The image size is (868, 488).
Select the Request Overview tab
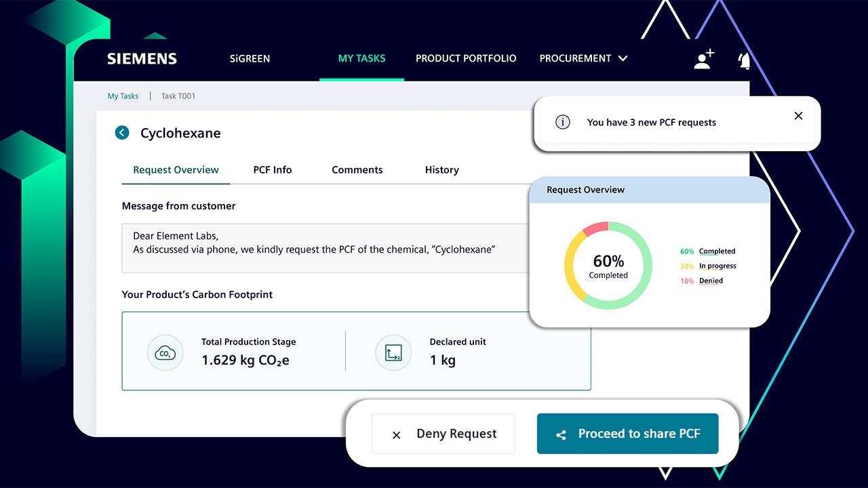176,170
